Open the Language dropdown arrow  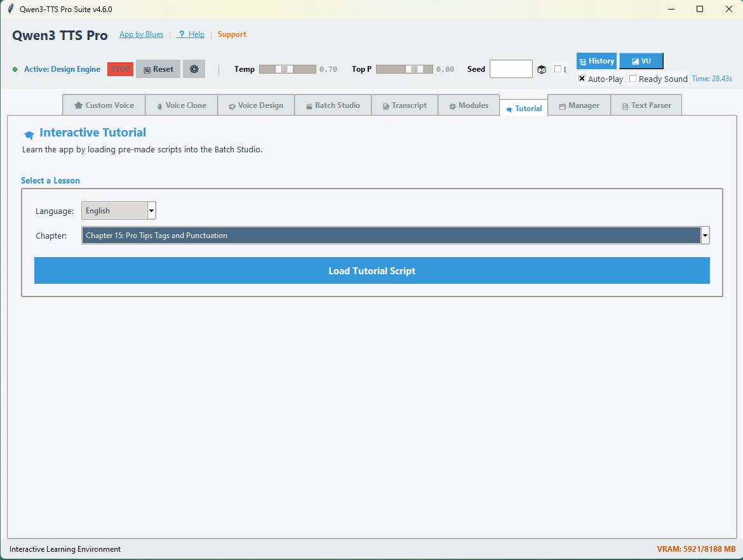pyautogui.click(x=151, y=210)
